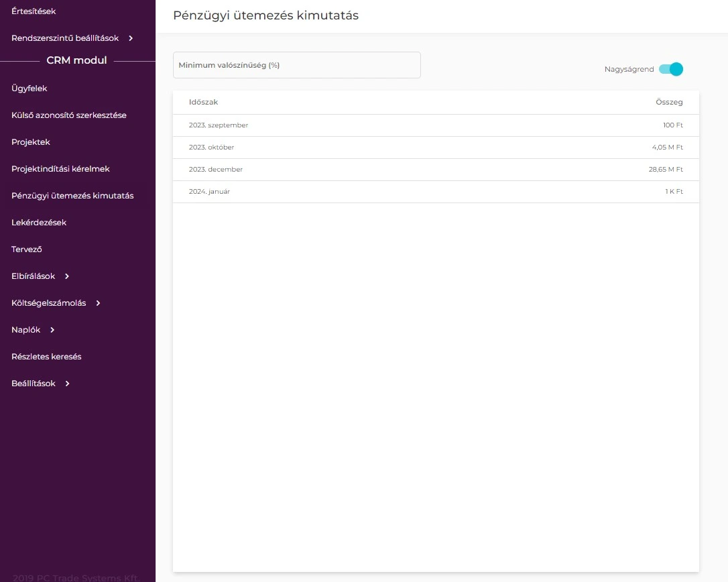The image size is (728, 582).
Task: Open Lekérdezések from the sidebar
Action: [39, 223]
